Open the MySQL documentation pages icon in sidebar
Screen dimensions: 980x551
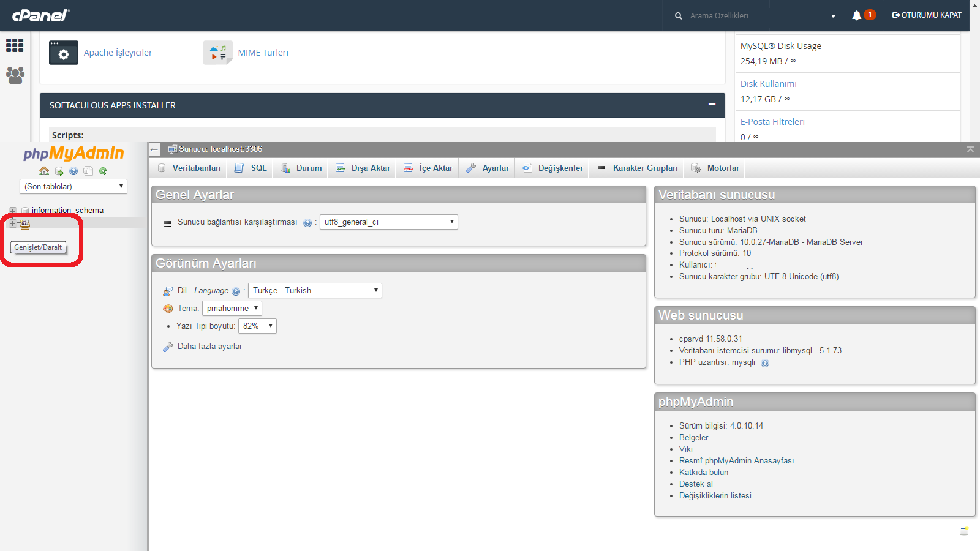pos(88,171)
